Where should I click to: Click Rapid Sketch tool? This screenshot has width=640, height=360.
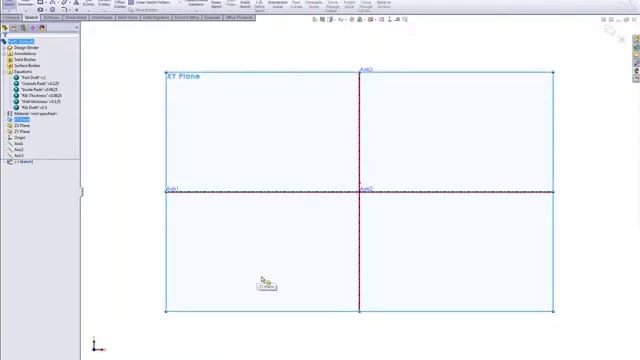(x=245, y=4)
